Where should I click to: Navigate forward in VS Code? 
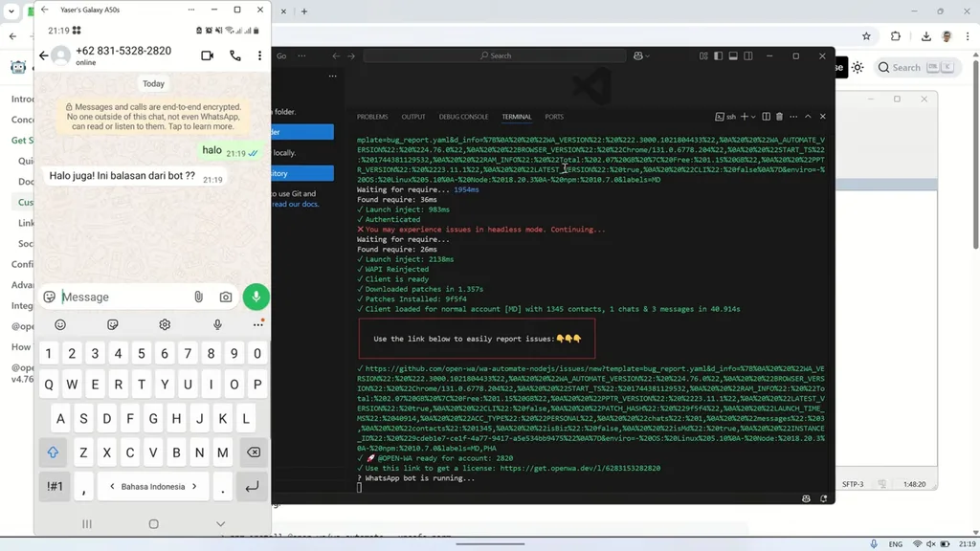click(351, 55)
